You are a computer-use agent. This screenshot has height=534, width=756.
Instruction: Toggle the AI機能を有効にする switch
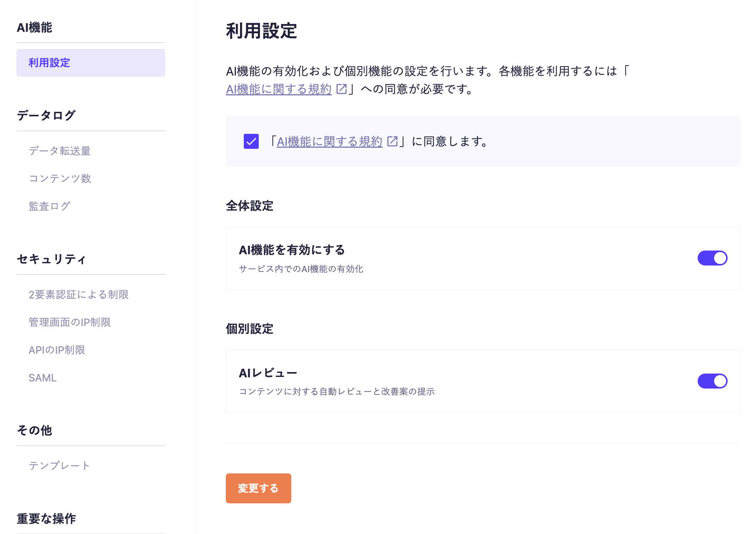coord(712,258)
